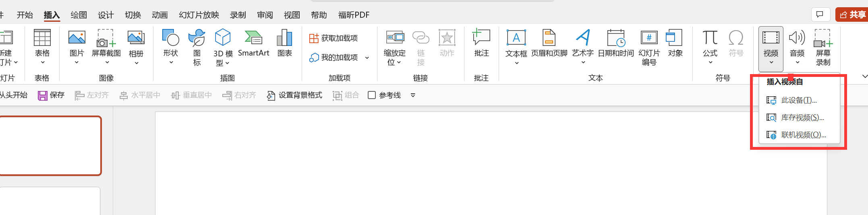
Task: Insert 图标 icons
Action: (x=197, y=47)
